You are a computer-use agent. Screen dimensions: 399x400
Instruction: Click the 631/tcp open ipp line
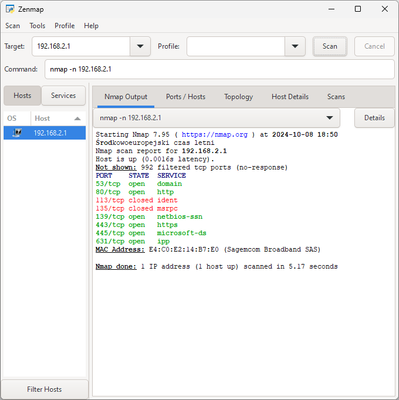[133, 241]
